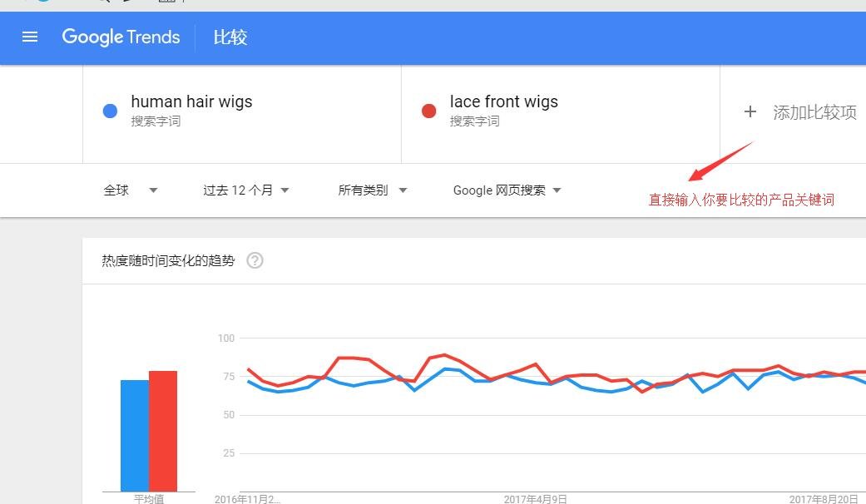
Task: Click the blue dot beside human hair wigs
Action: pos(110,111)
